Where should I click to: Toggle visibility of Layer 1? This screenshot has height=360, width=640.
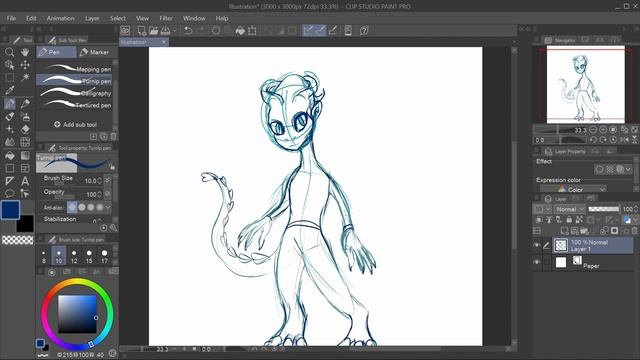pos(537,245)
